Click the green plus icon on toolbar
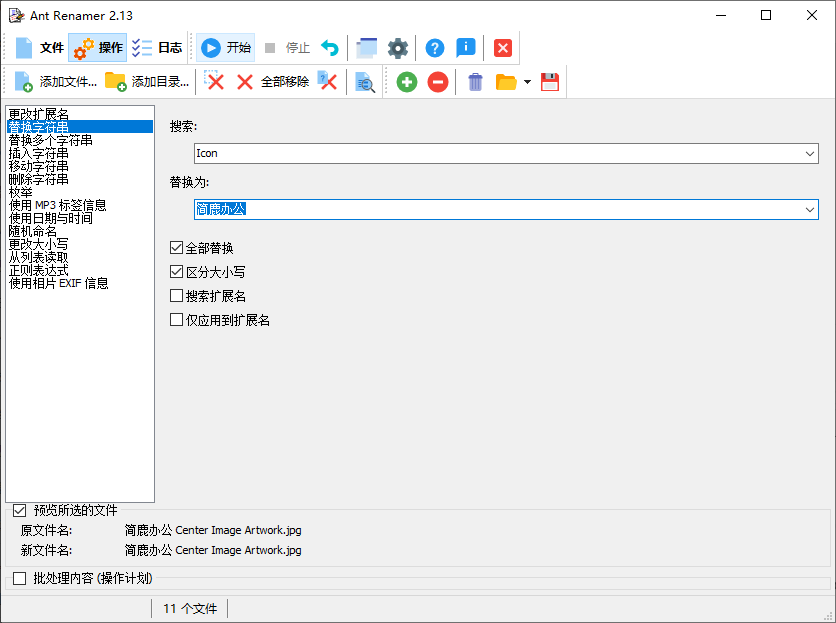 [406, 83]
